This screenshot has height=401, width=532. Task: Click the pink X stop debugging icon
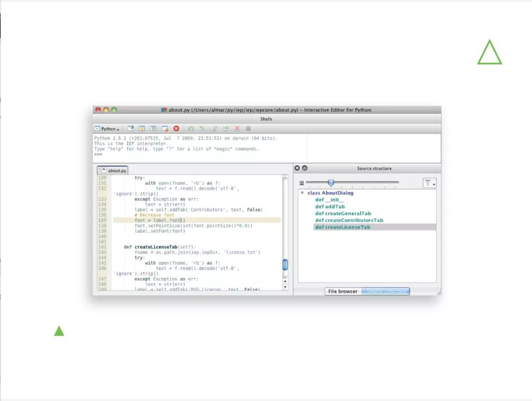point(237,129)
